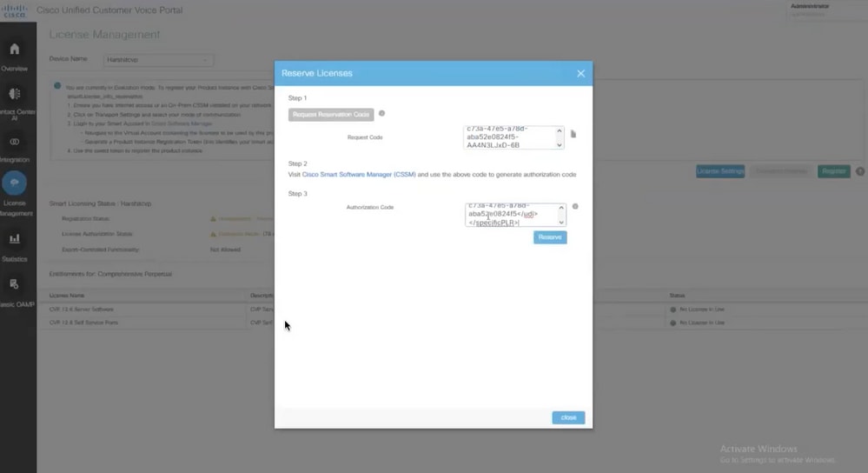Viewport: 868px width, 473px height.
Task: Click the Registration Status warning icon
Action: 213,219
